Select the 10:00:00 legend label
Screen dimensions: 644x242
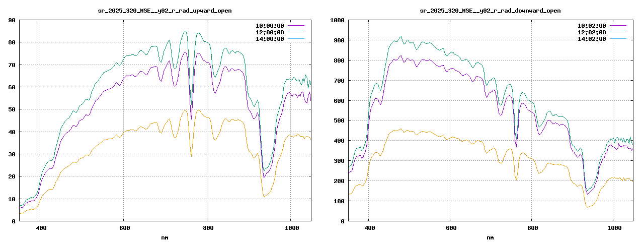point(270,26)
